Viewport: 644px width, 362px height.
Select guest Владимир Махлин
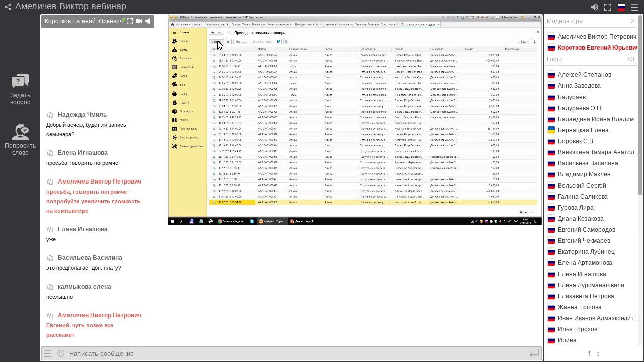coord(584,174)
